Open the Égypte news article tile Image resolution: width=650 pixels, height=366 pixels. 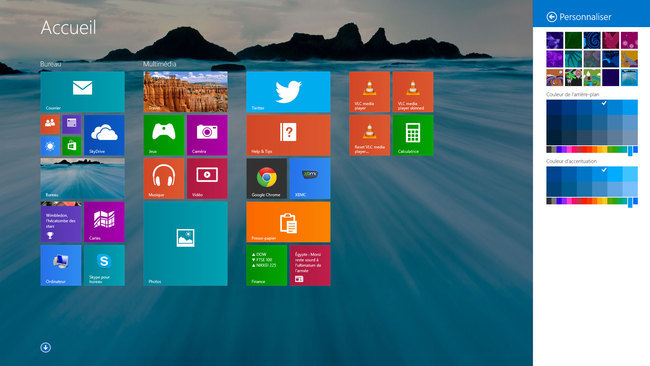coord(310,265)
